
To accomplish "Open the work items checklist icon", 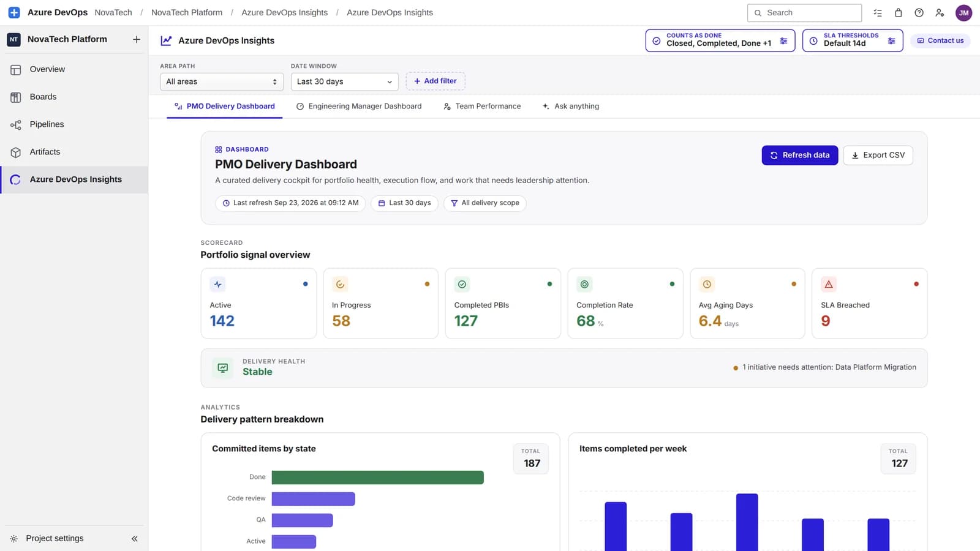I will 878,13.
